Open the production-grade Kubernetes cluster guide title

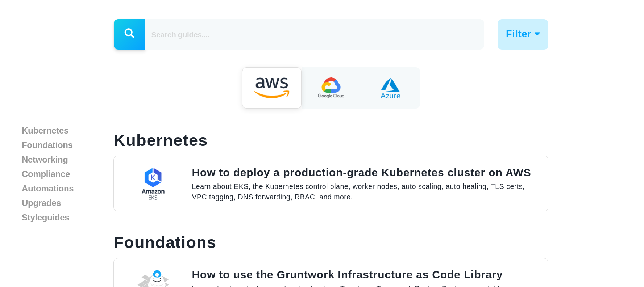coord(361,173)
